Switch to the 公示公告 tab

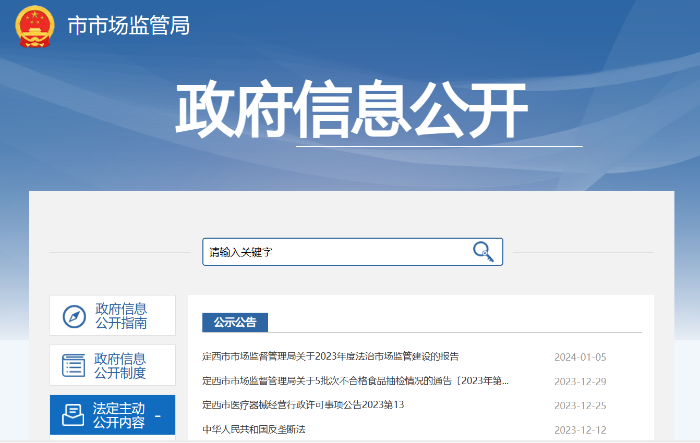[235, 322]
